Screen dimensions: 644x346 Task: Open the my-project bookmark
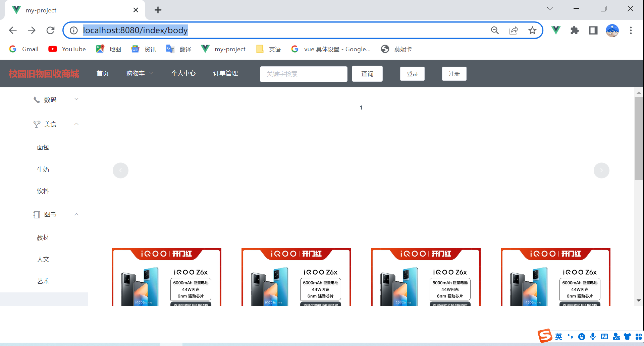pos(223,49)
